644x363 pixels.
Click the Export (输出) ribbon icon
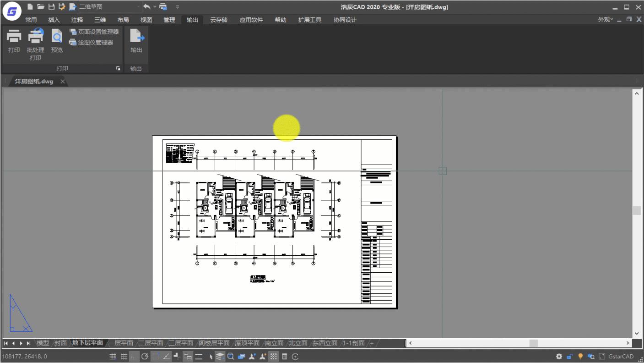(136, 37)
